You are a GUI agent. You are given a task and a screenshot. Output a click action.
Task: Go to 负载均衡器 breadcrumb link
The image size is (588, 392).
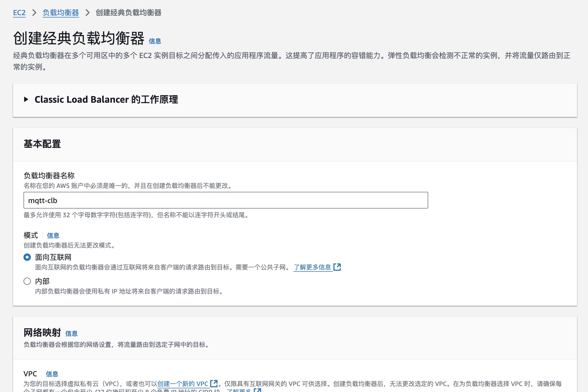pos(61,13)
